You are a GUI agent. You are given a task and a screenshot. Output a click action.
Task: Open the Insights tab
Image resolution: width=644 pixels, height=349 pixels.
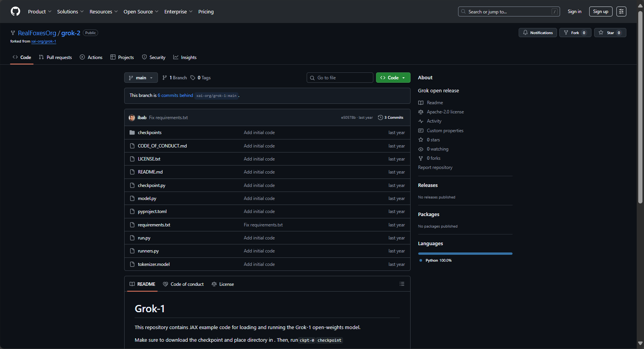pos(185,57)
